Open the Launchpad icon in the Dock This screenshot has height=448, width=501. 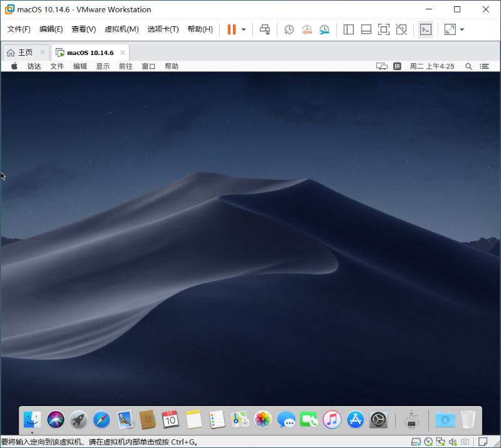76,420
